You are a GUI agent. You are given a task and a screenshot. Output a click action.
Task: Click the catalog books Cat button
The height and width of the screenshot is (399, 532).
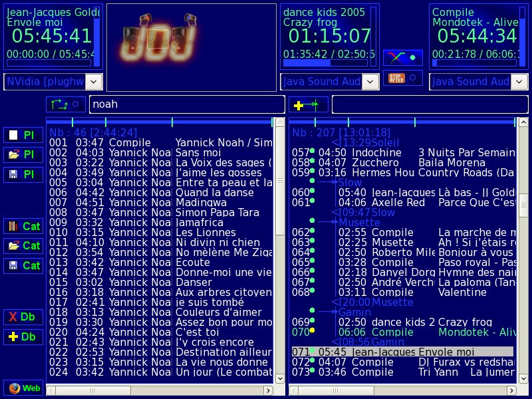point(23,226)
